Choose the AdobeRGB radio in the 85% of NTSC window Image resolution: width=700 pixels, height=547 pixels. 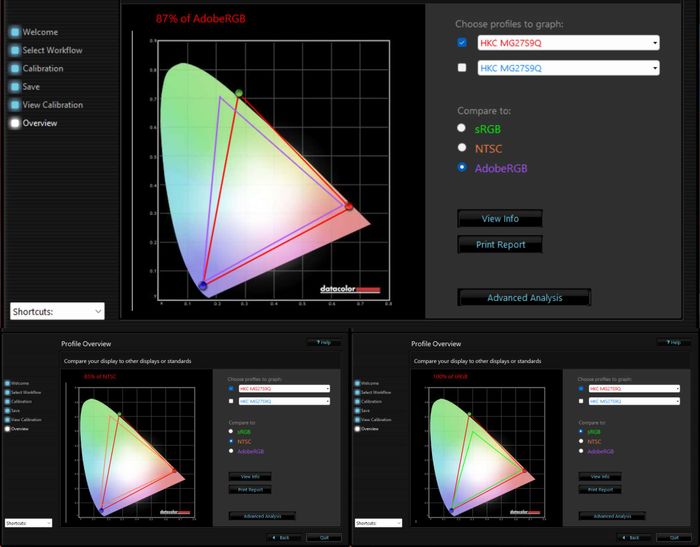pyautogui.click(x=231, y=451)
